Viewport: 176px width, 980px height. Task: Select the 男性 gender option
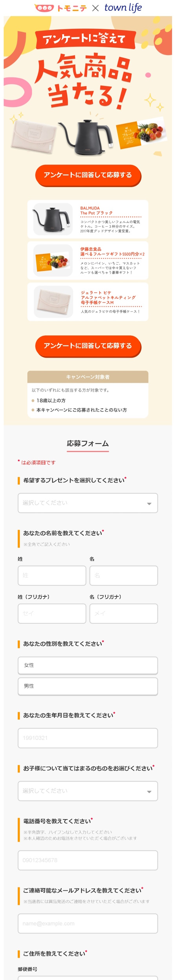pos(88,686)
